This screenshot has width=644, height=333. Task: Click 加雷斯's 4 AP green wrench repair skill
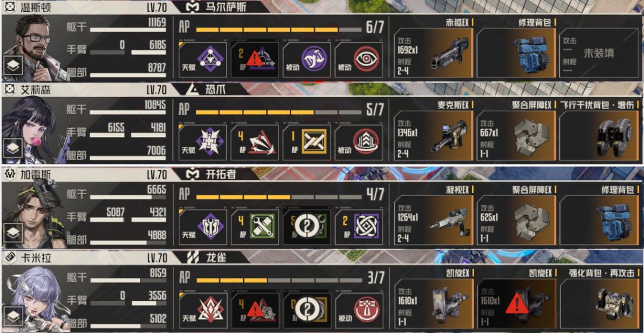(255, 226)
